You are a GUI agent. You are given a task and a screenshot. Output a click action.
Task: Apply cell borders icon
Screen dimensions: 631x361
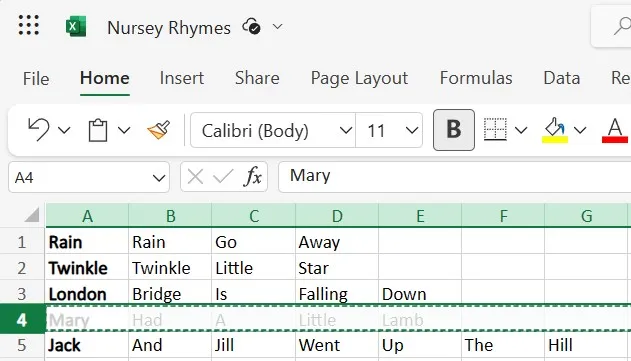tap(495, 130)
